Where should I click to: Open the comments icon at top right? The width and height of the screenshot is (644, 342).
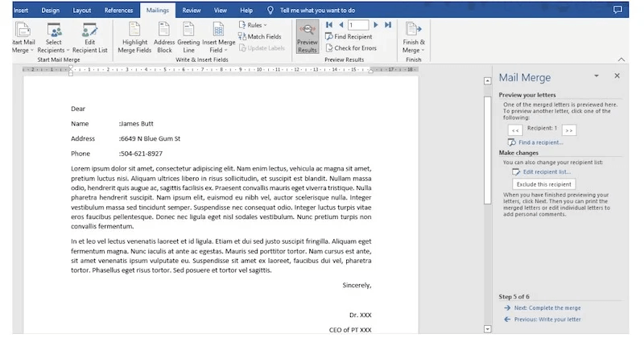coord(617,10)
